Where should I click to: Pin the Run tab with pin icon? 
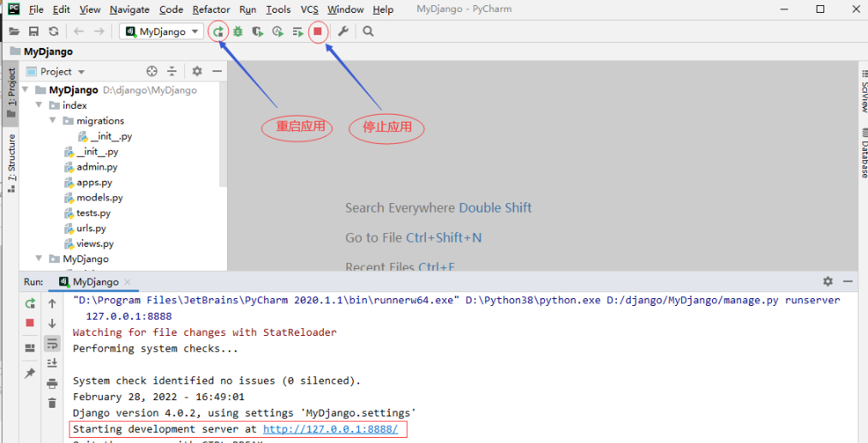point(30,374)
